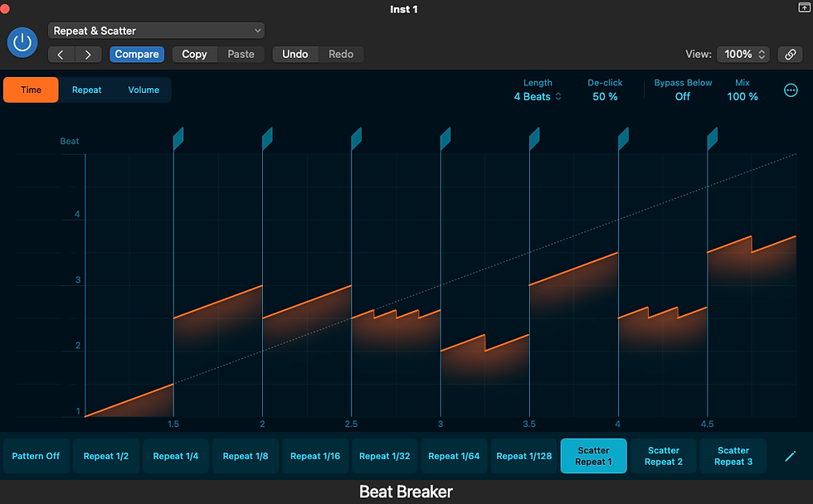Open the more options ellipsis menu
813x504 pixels.
[x=791, y=90]
